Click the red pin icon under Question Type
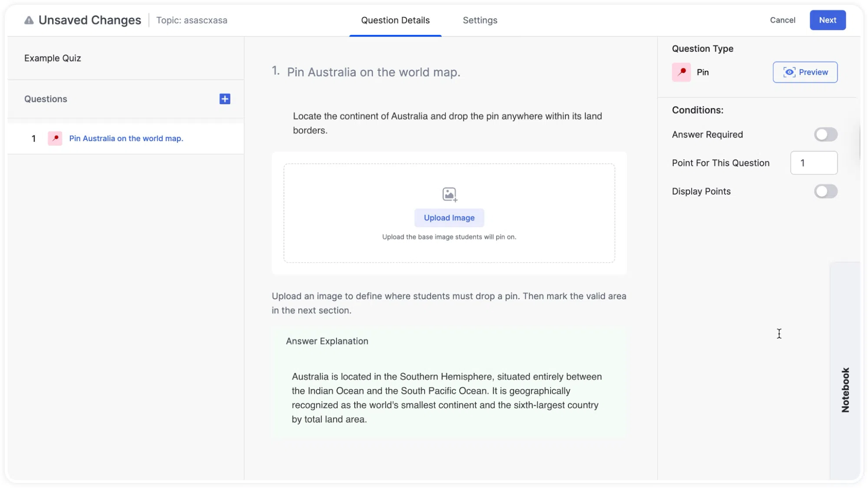This screenshot has height=488, width=868. point(681,72)
